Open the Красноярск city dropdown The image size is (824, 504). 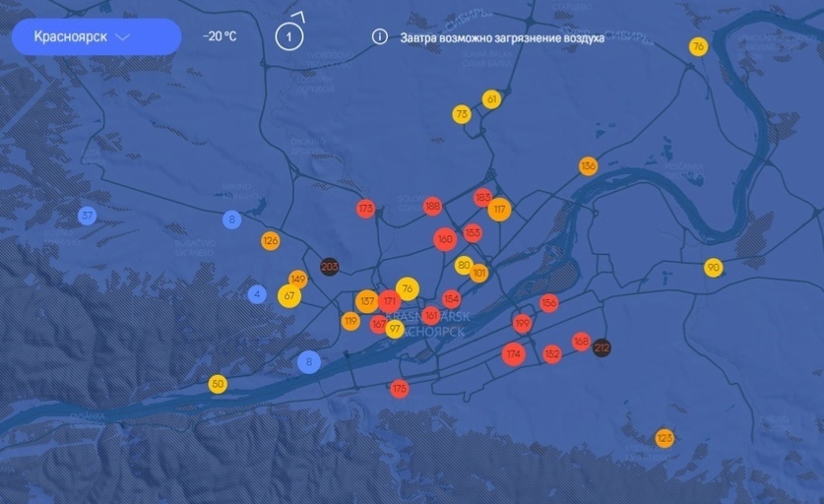click(95, 37)
